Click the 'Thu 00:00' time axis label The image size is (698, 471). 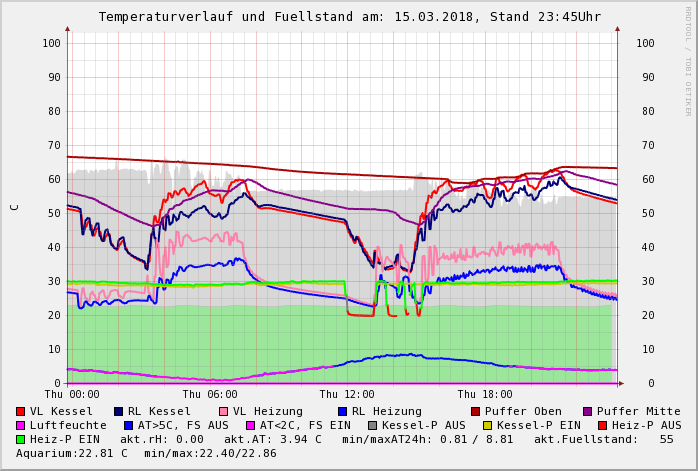point(71,395)
